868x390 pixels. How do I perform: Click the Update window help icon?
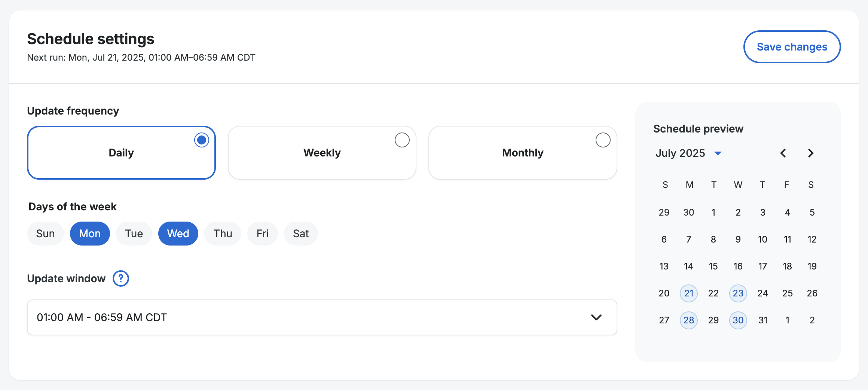click(x=121, y=278)
